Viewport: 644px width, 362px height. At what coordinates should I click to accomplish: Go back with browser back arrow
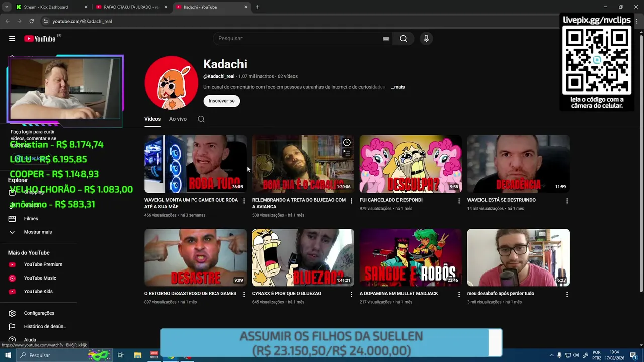[x=7, y=21]
